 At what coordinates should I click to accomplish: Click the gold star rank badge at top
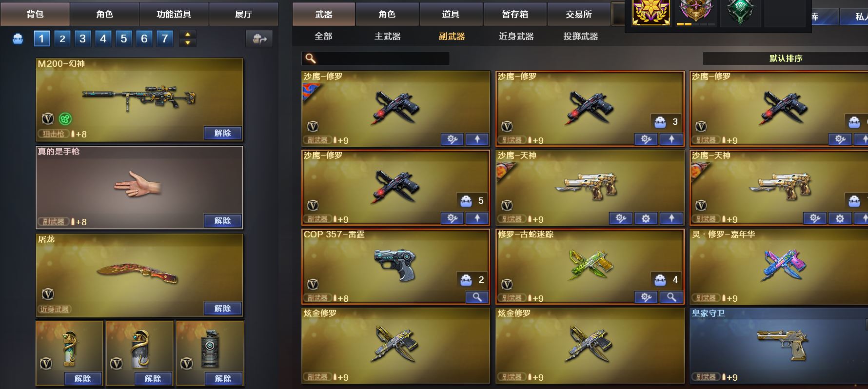[651, 12]
